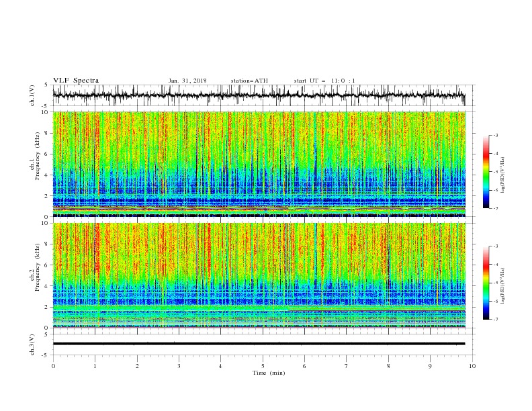Click the ch.2 spectrogram panel

pos(259,275)
